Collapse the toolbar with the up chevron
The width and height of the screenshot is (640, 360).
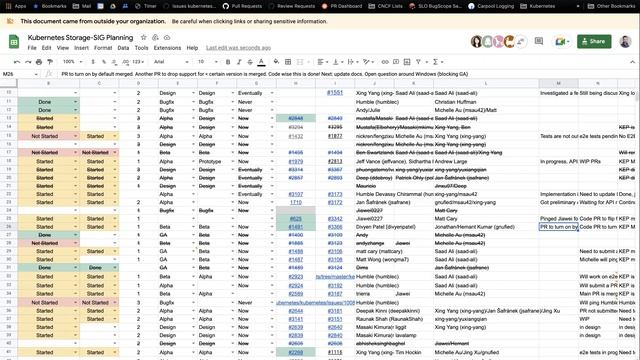pyautogui.click(x=632, y=62)
